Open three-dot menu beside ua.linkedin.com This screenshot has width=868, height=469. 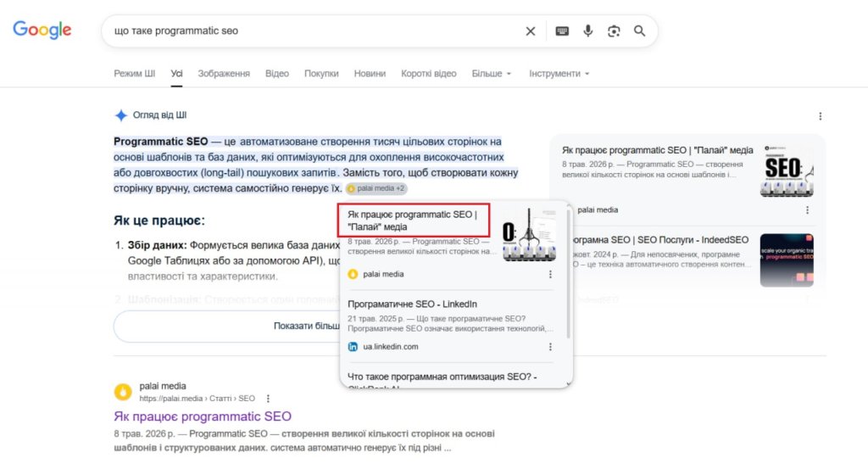pyautogui.click(x=549, y=347)
